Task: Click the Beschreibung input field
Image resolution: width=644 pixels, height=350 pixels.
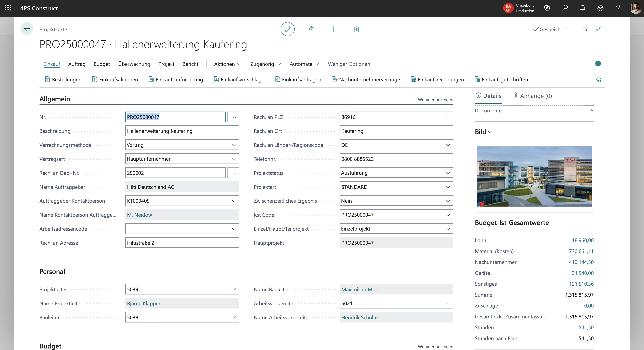Action: 182,131
